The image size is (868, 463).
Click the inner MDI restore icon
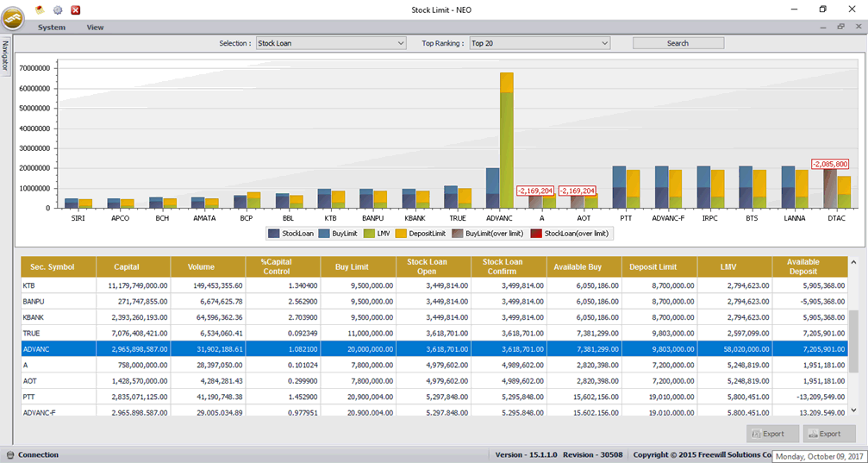841,27
